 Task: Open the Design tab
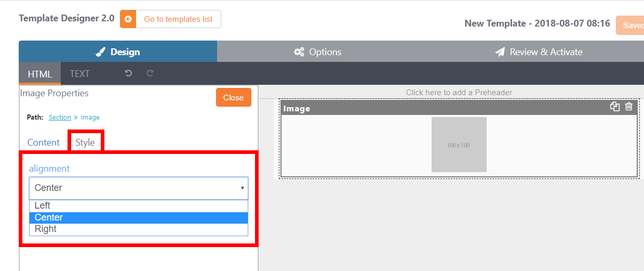pos(118,51)
